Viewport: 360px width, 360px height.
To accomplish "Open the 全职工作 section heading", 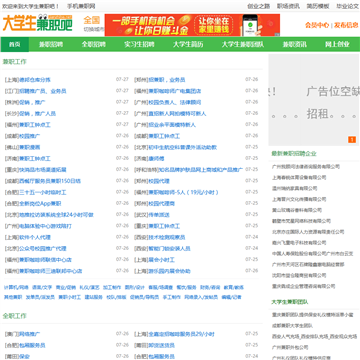I will click(x=15, y=316).
